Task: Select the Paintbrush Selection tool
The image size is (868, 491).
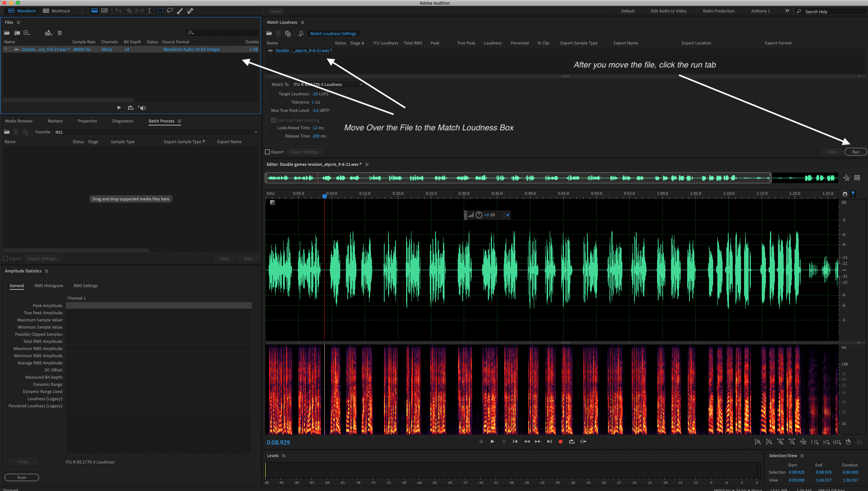Action: coord(180,11)
